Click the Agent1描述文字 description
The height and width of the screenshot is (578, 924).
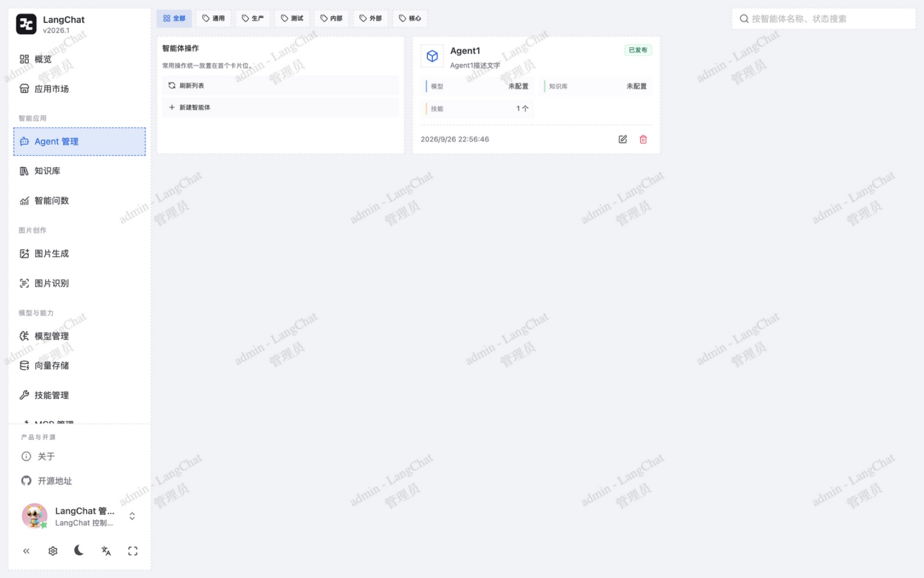475,65
